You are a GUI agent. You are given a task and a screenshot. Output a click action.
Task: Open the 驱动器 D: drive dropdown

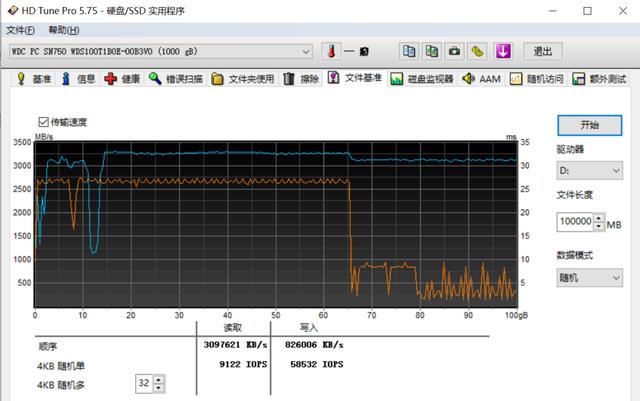pos(589,171)
